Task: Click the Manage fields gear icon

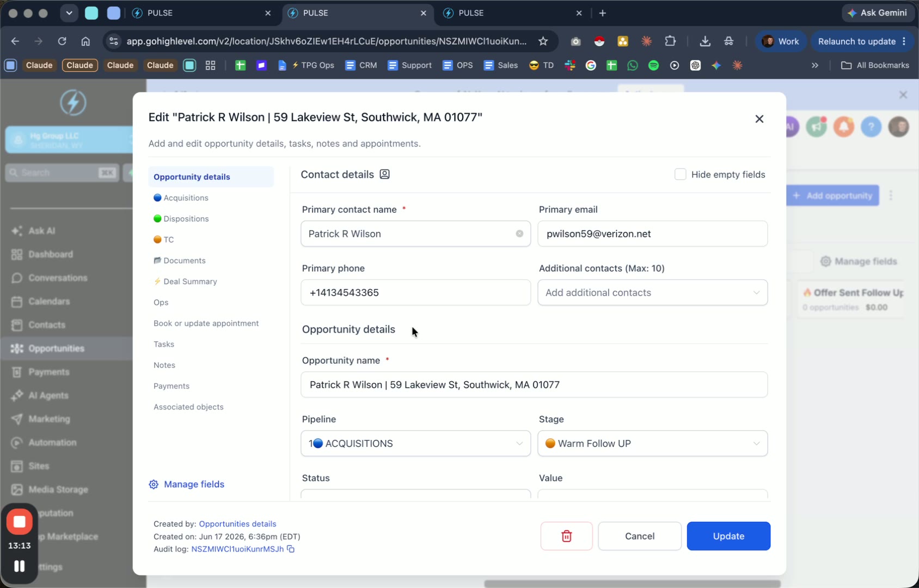Action: point(154,484)
